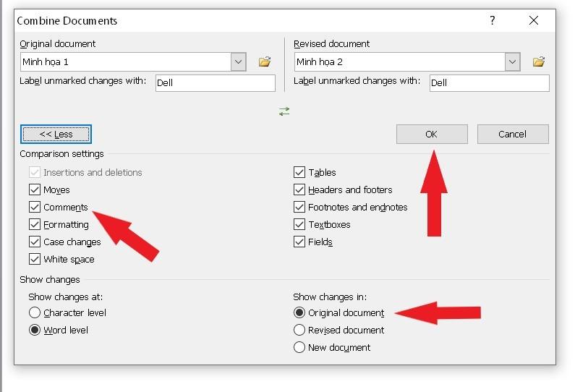Select Character level radio button

tap(35, 313)
